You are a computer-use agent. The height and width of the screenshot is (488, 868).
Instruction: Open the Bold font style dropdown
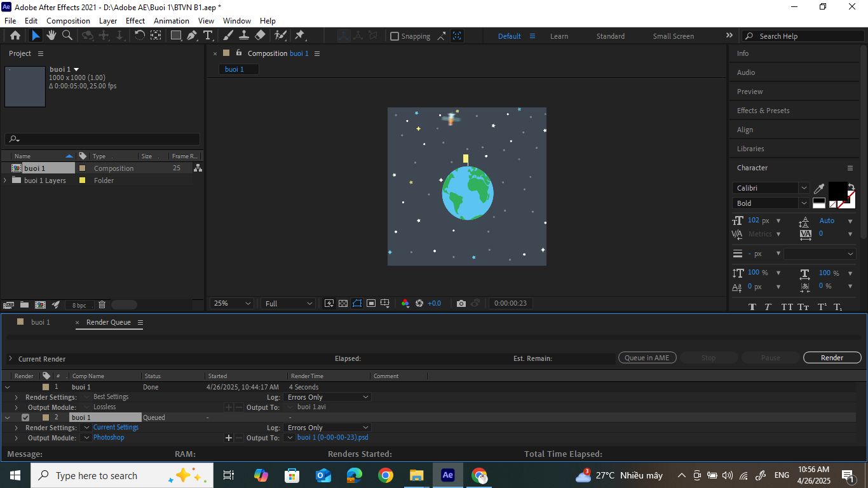click(x=771, y=203)
